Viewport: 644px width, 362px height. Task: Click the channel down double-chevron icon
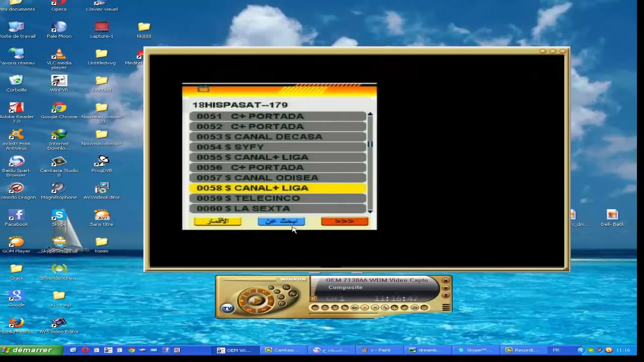click(x=335, y=308)
